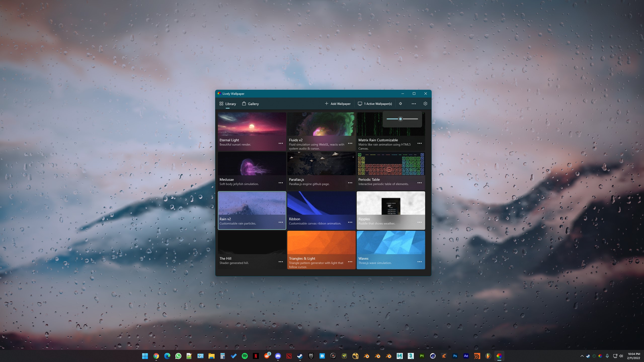Viewport: 644px width, 362px height.
Task: Select the Parallax.js wallpaper card
Action: tap(321, 171)
